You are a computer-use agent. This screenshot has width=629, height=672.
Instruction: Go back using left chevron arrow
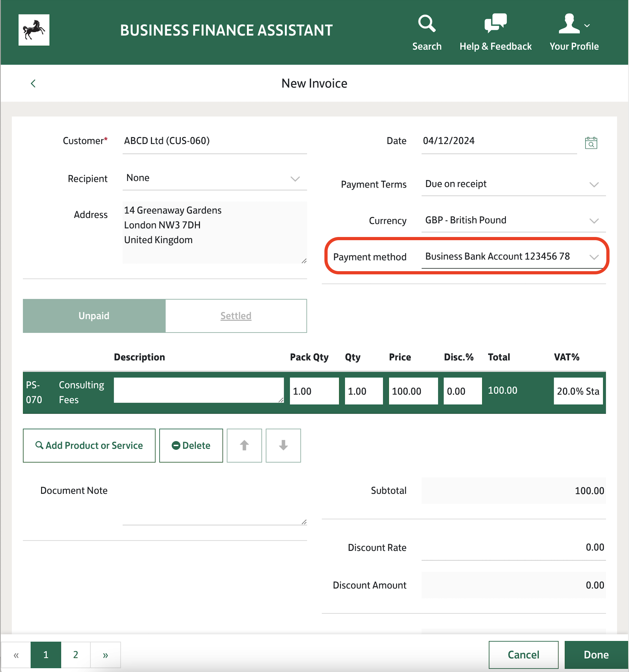(33, 83)
